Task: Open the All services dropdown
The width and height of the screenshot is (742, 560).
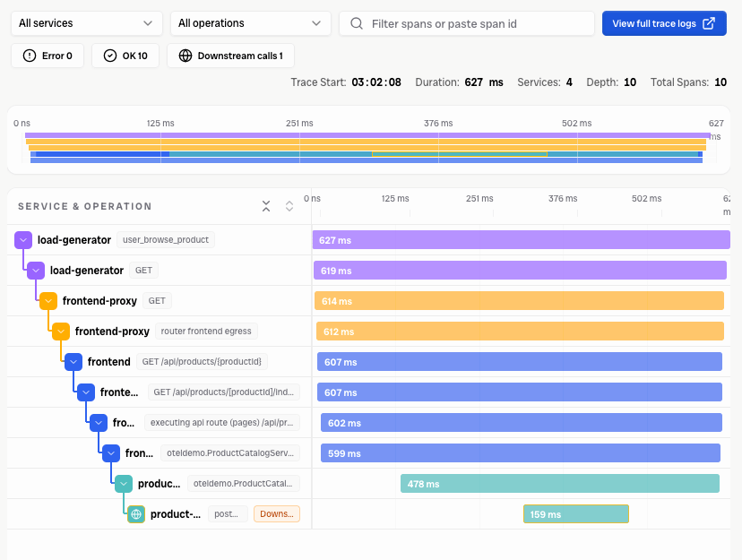Action: [87, 23]
